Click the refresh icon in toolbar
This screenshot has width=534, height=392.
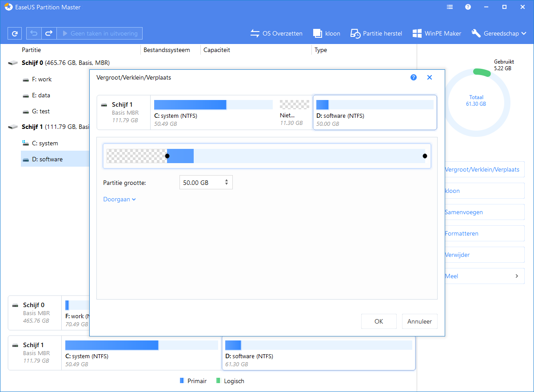tap(15, 33)
